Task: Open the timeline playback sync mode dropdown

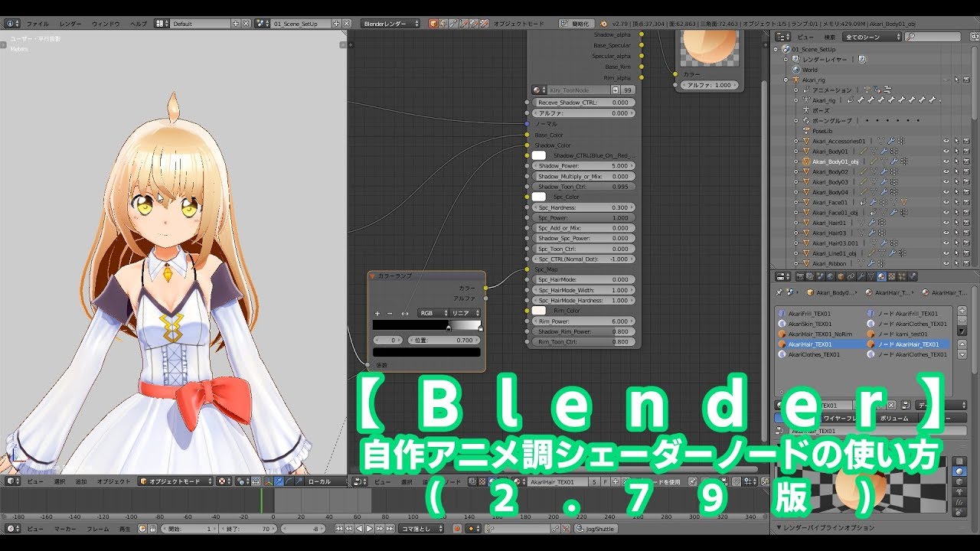Action: [421, 529]
